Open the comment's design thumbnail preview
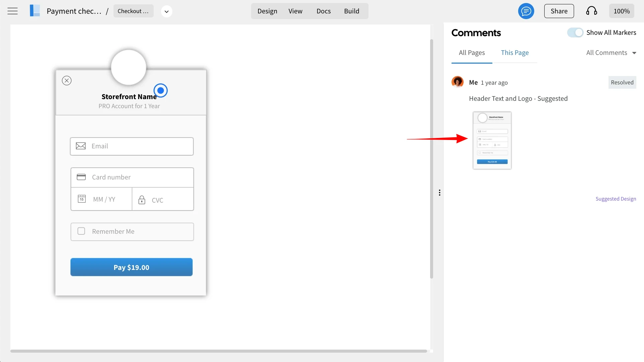Viewport: 644px width, 362px height. [x=492, y=140]
